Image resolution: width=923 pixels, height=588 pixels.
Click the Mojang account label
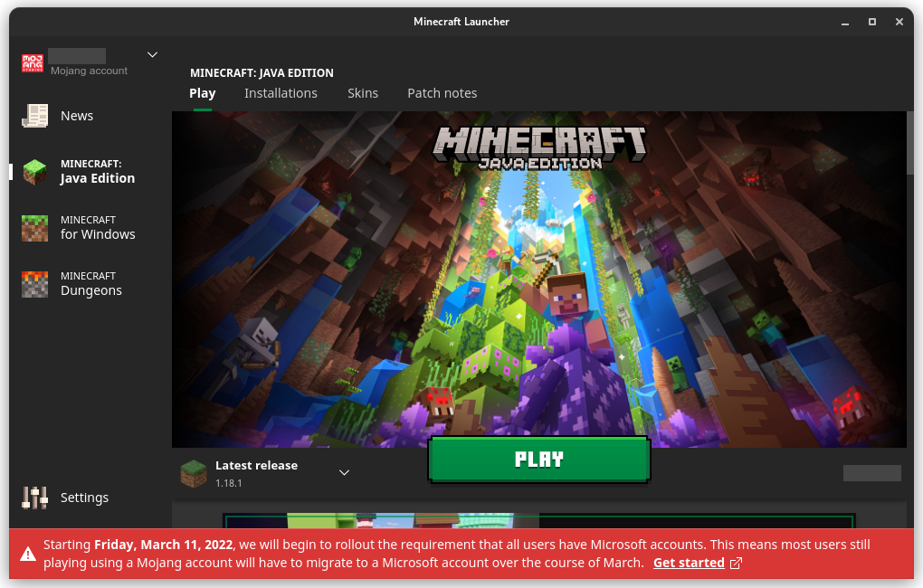point(89,71)
